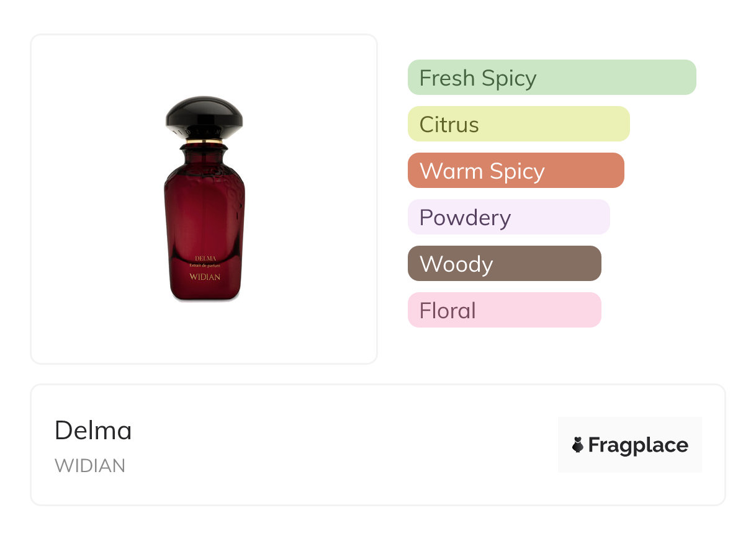Click the DELMA label printed on the bottle

tap(205, 258)
